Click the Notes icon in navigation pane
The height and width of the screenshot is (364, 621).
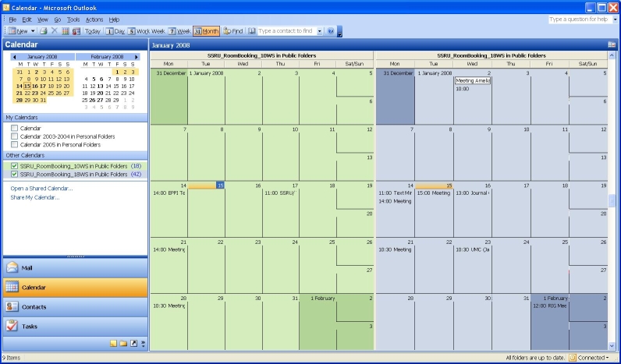114,344
